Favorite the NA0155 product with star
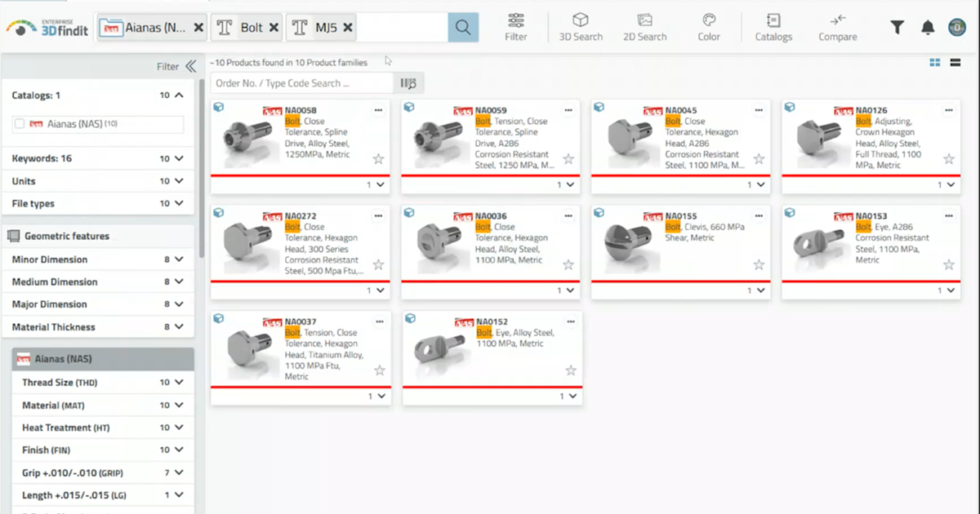Viewport: 980px width, 514px height. (x=759, y=264)
